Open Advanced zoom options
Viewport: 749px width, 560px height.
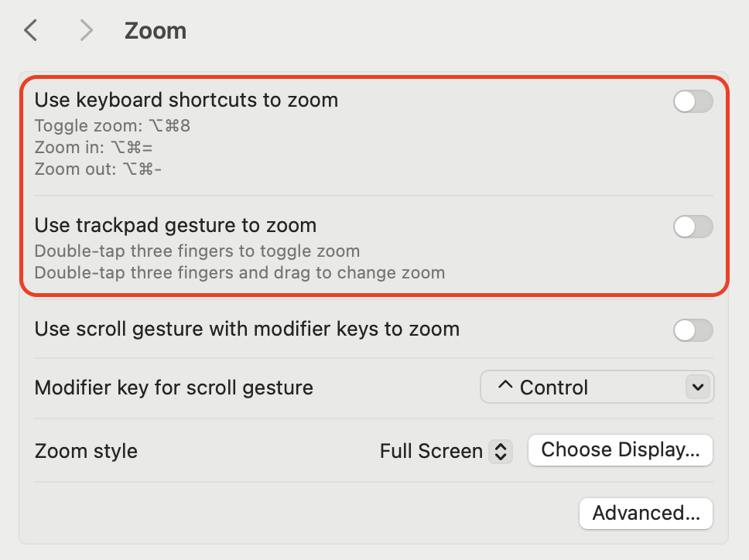(x=645, y=513)
